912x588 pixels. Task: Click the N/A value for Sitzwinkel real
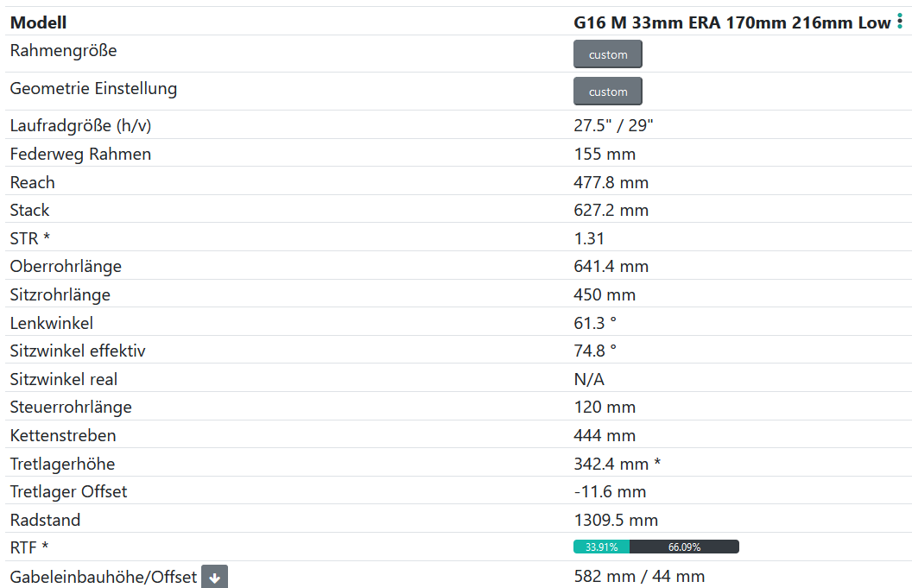pos(589,379)
